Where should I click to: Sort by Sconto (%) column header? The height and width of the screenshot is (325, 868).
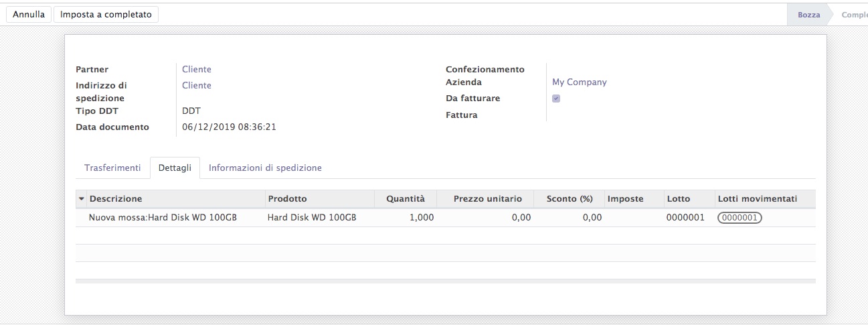pos(570,199)
